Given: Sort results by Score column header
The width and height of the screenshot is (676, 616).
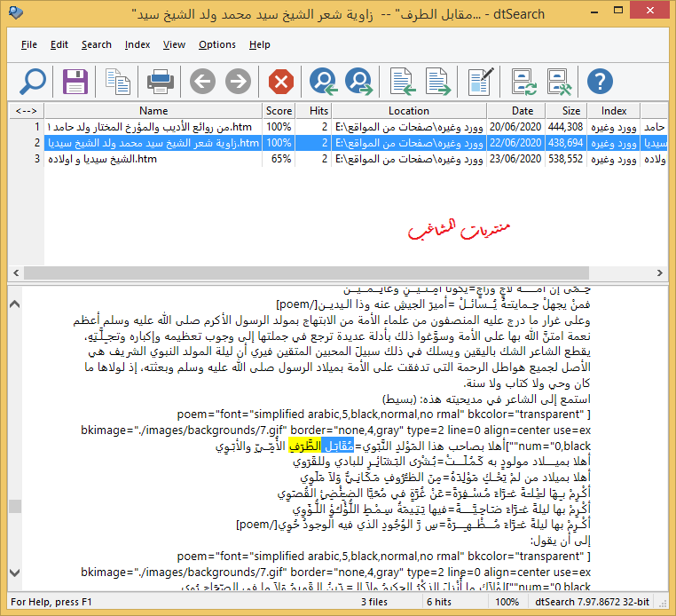Looking at the screenshot, I should (x=279, y=111).
